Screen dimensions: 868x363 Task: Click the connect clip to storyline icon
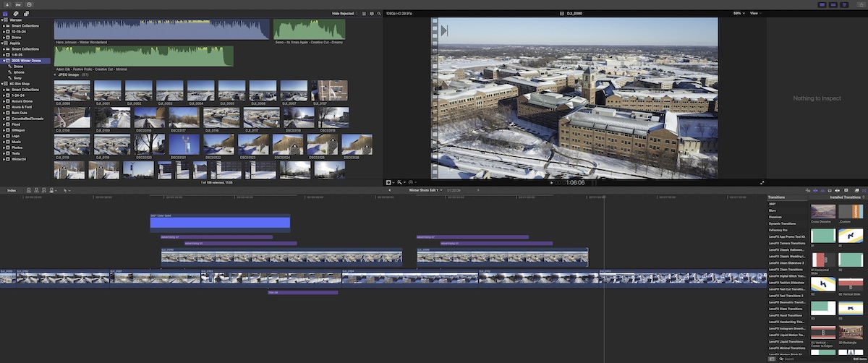pyautogui.click(x=29, y=190)
